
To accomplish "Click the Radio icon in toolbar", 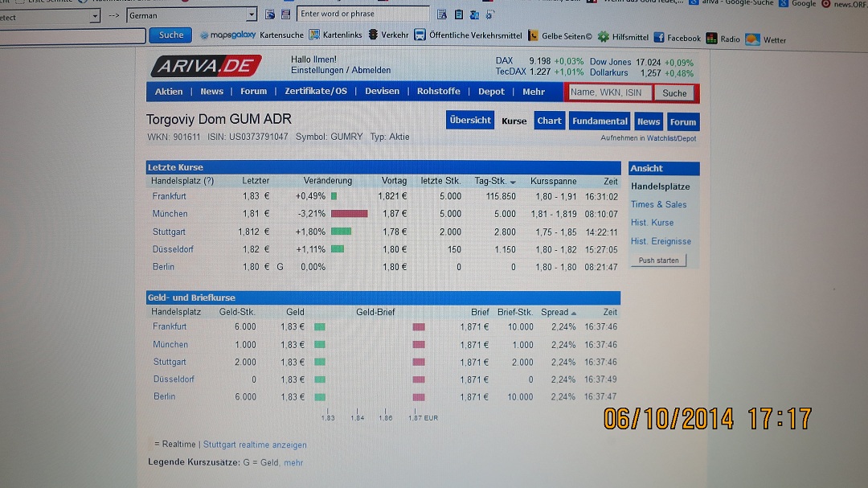I will (711, 39).
